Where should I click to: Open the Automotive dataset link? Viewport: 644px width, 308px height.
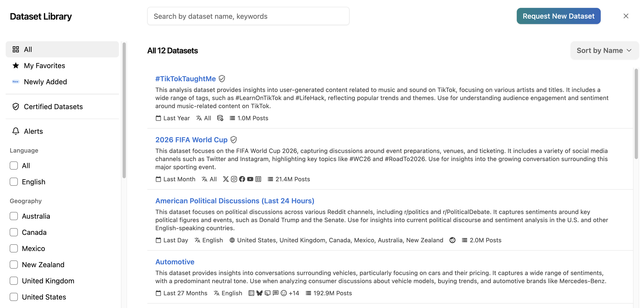click(175, 262)
